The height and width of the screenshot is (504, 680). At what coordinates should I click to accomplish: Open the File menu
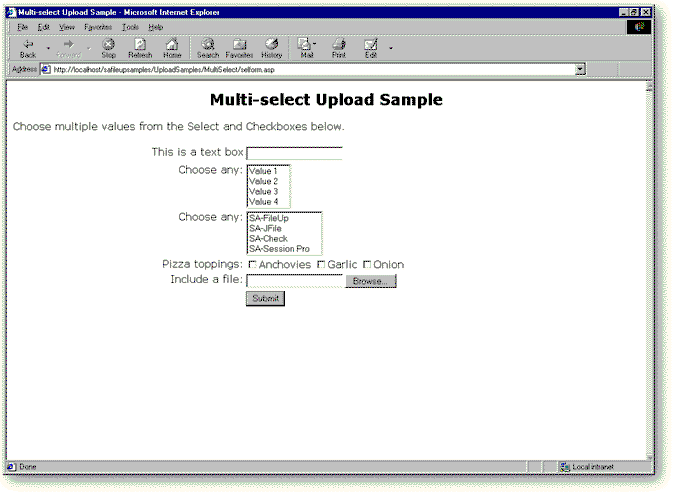coord(22,27)
